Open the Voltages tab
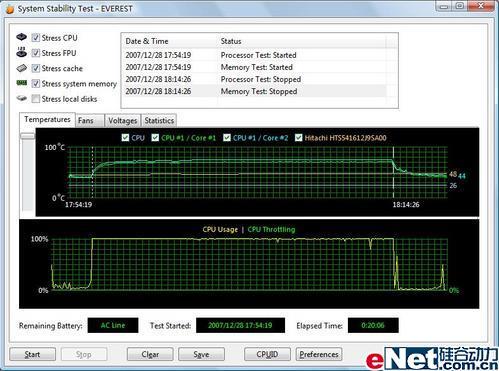Viewport: 499px width, 371px height. [123, 121]
